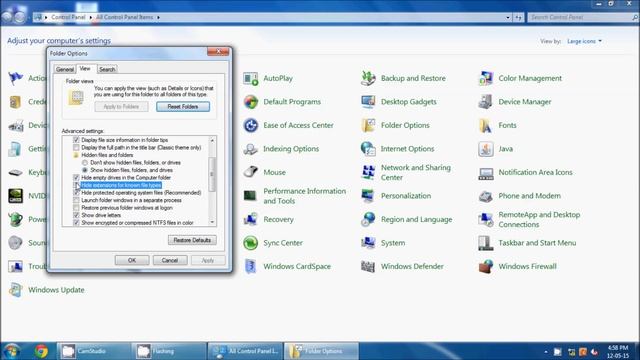Open Region and Language icon
This screenshot has width=640, height=360.
click(368, 220)
